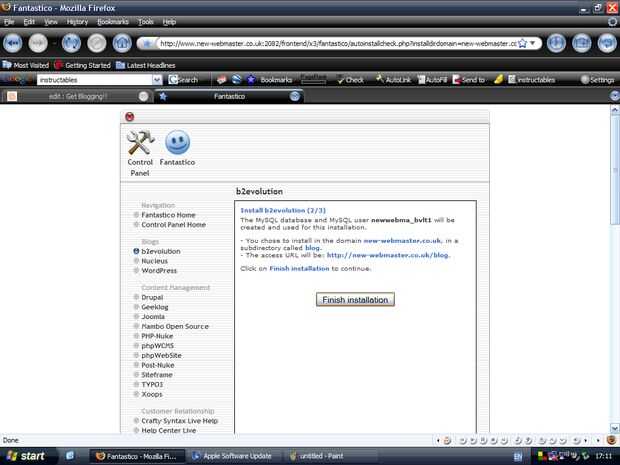Open toolbar Settings
Screen dimensions: 620x465
click(x=597, y=79)
